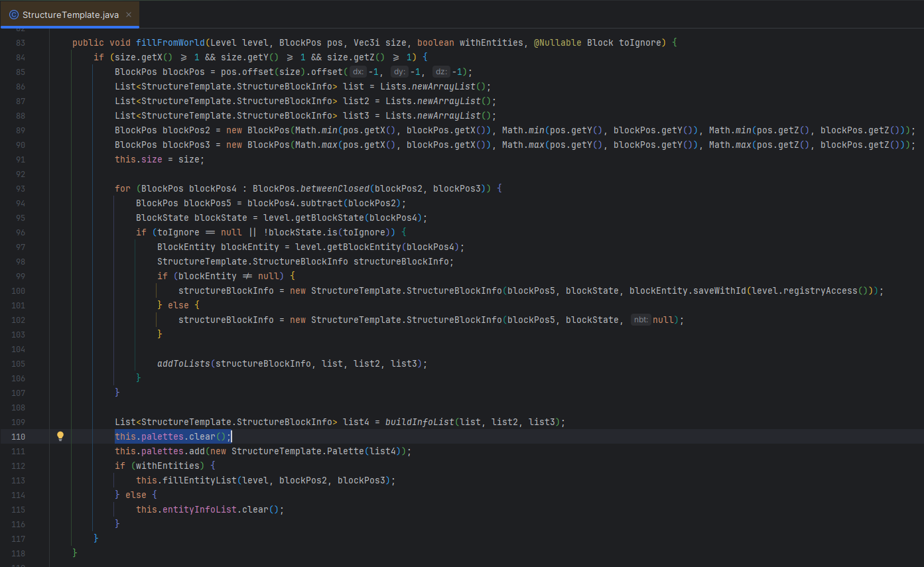Click the lightbulb quick-fix icon
924x567 pixels.
click(x=60, y=436)
